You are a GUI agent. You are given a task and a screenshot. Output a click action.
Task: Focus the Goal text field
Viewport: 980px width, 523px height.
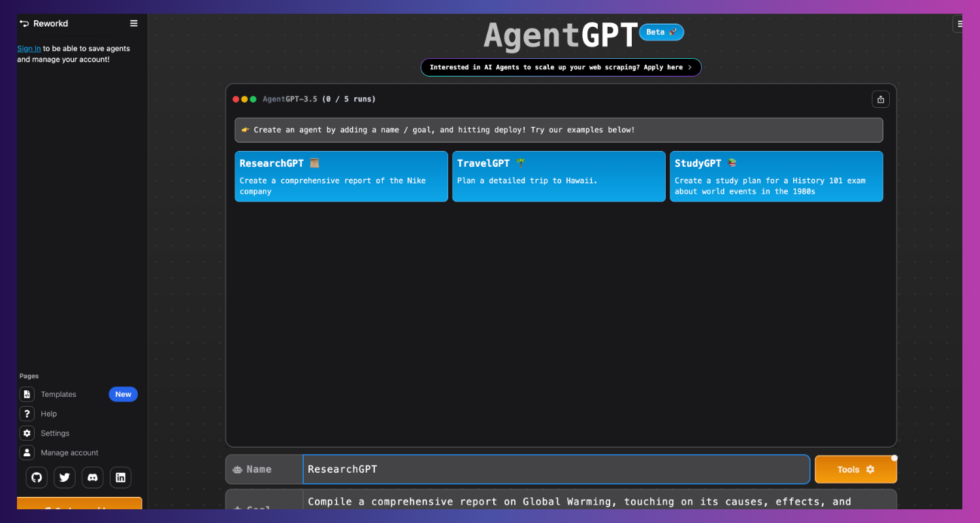pyautogui.click(x=600, y=500)
